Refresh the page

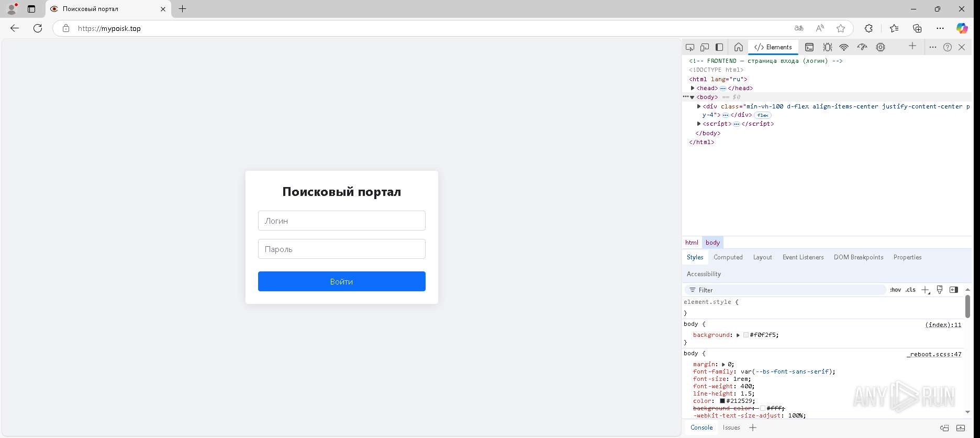[x=38, y=28]
